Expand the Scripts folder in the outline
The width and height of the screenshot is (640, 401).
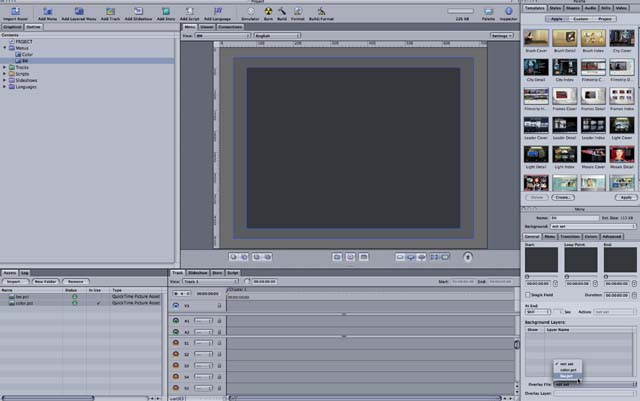tap(5, 74)
